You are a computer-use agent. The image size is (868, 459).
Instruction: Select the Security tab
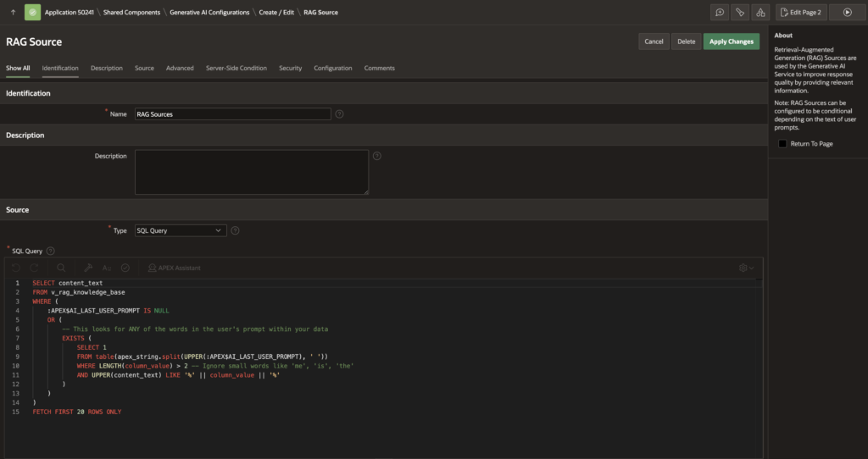pos(290,68)
